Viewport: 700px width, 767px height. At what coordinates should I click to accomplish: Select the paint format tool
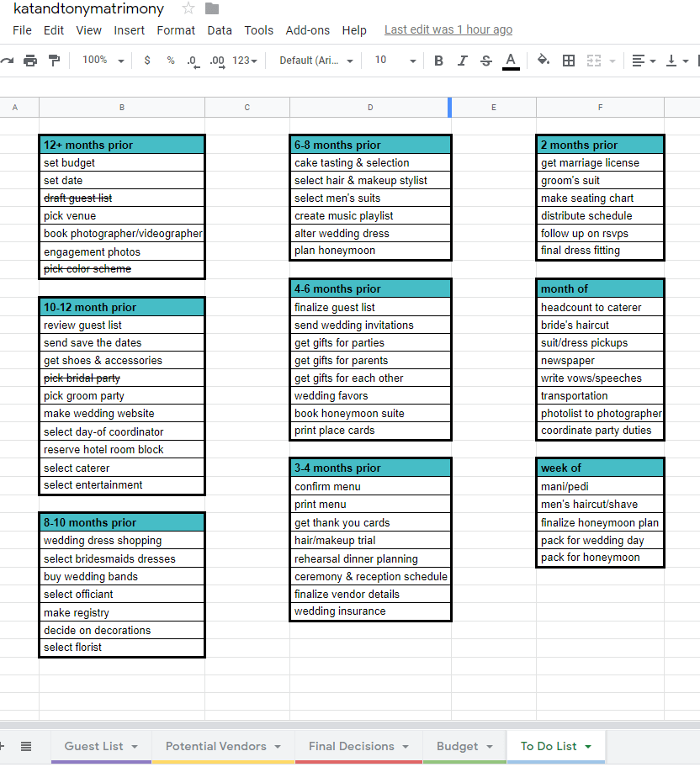tap(55, 61)
